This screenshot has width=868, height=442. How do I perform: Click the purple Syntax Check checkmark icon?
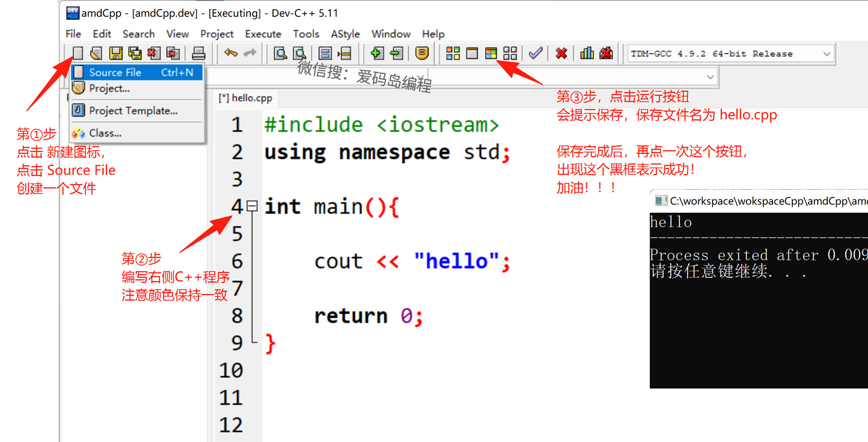point(535,53)
